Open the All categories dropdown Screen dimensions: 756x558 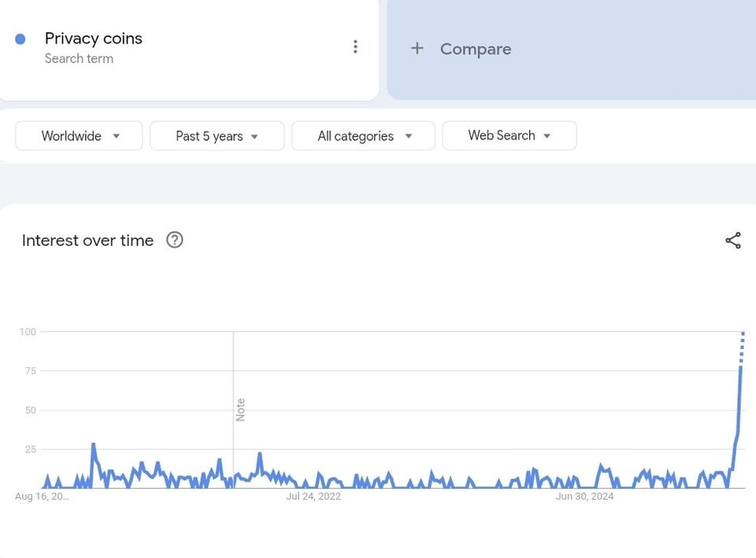click(x=364, y=136)
